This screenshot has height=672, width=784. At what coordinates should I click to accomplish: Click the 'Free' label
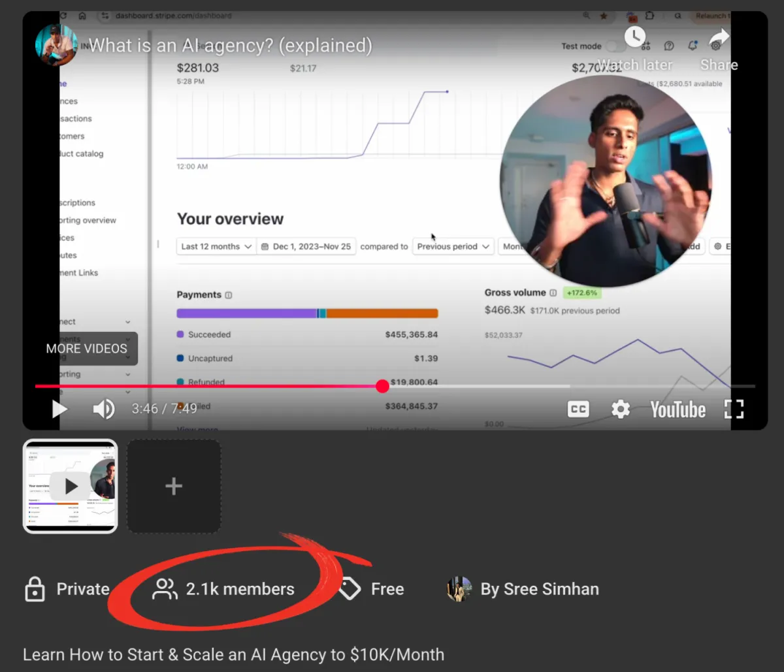pos(387,589)
